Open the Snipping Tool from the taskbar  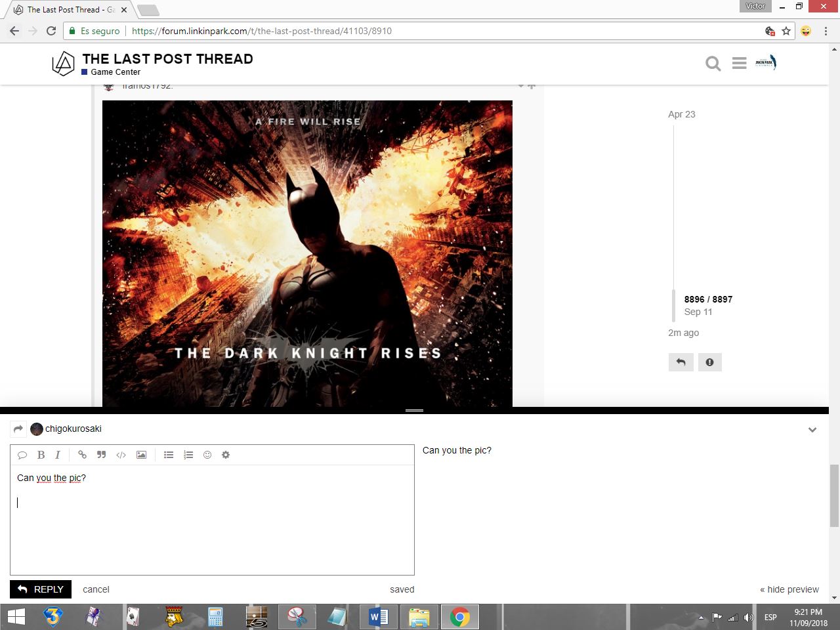tap(297, 617)
